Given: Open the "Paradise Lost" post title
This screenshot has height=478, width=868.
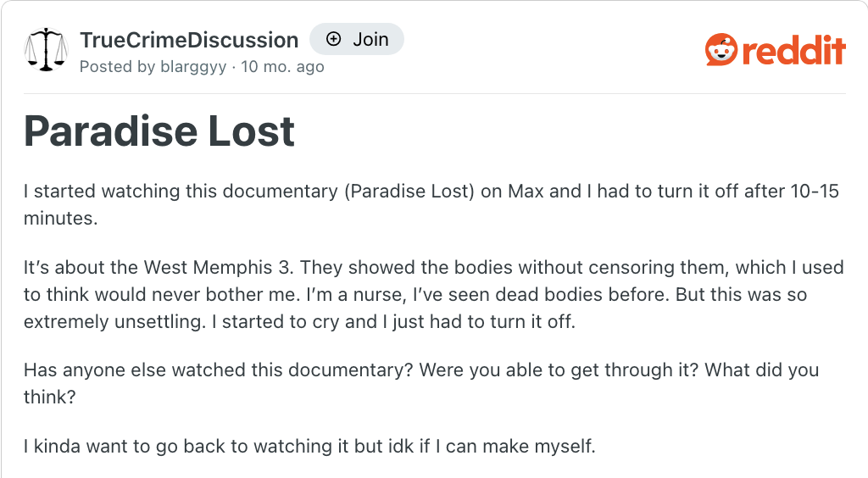Looking at the screenshot, I should [159, 131].
